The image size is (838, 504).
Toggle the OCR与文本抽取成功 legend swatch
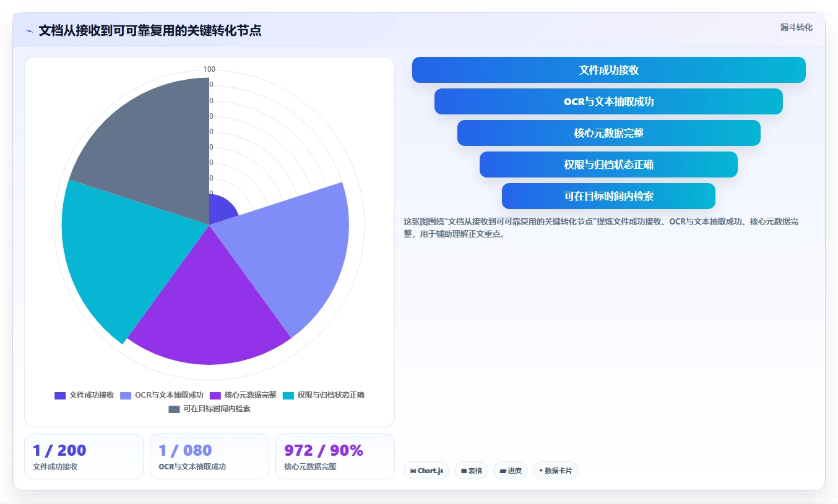coord(126,395)
